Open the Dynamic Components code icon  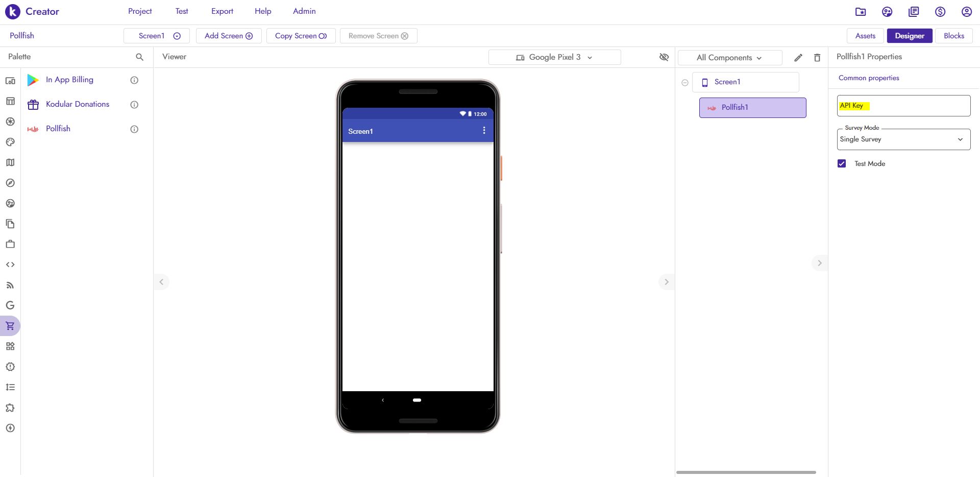tap(10, 265)
